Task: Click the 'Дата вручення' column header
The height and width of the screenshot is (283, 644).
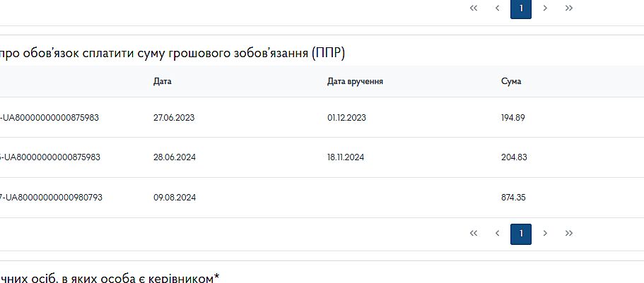Action: pos(355,82)
